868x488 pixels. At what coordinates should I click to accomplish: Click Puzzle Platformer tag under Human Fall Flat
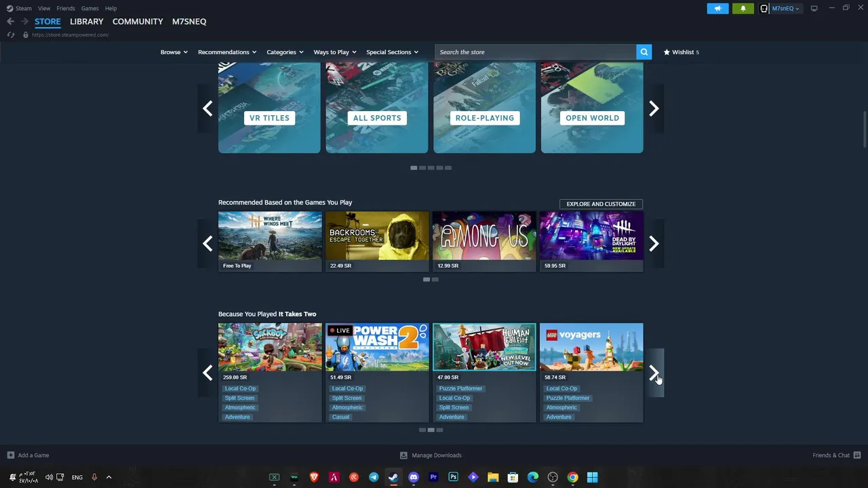pos(460,388)
